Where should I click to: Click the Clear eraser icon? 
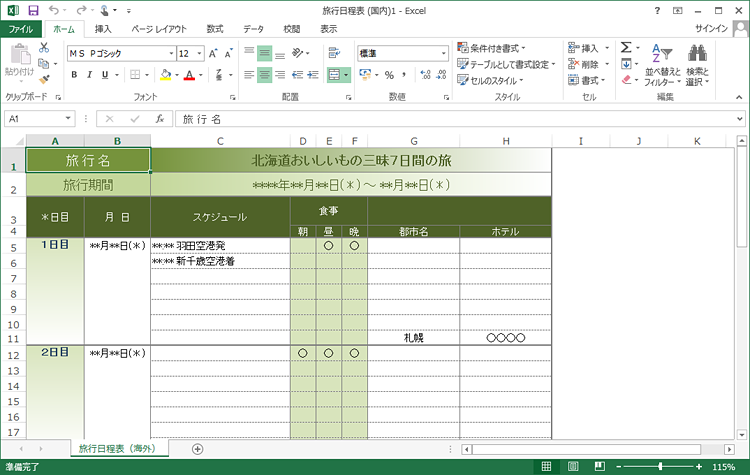coord(626,80)
